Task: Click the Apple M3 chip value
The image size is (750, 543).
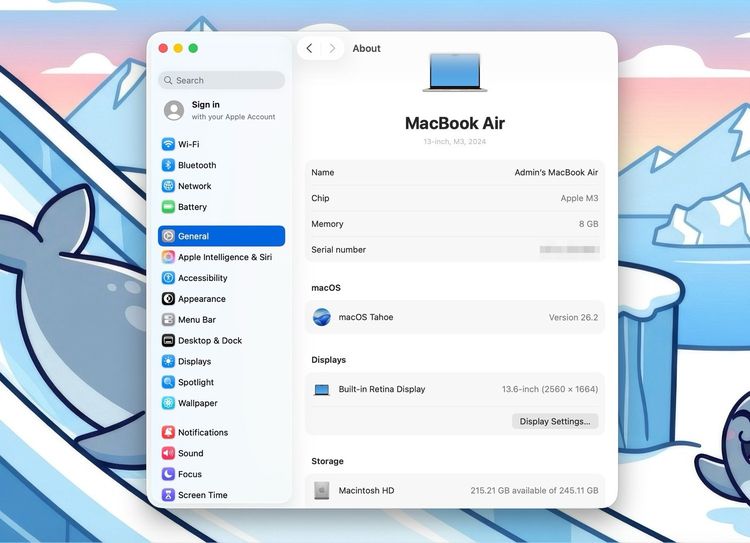Action: (579, 198)
